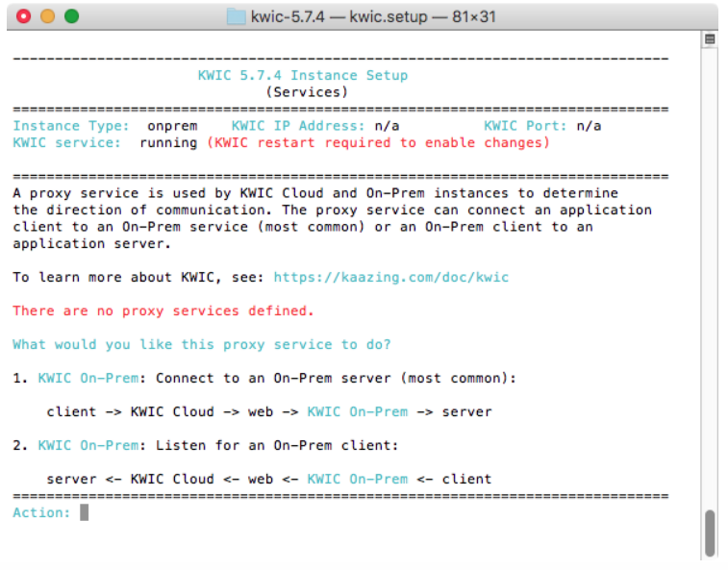
Task: Maximize the terminal with green button
Action: coord(71,16)
